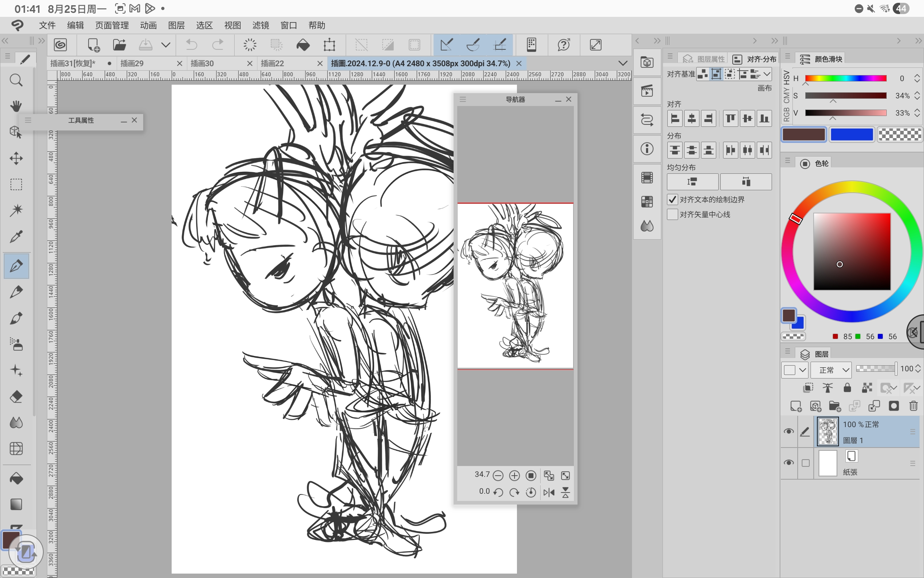Select the rectangular Selection area tool
The width and height of the screenshot is (924, 578).
pyautogui.click(x=16, y=184)
